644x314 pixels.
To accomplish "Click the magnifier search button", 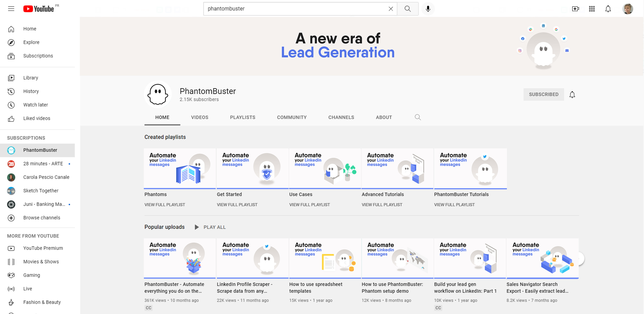I will coord(408,9).
